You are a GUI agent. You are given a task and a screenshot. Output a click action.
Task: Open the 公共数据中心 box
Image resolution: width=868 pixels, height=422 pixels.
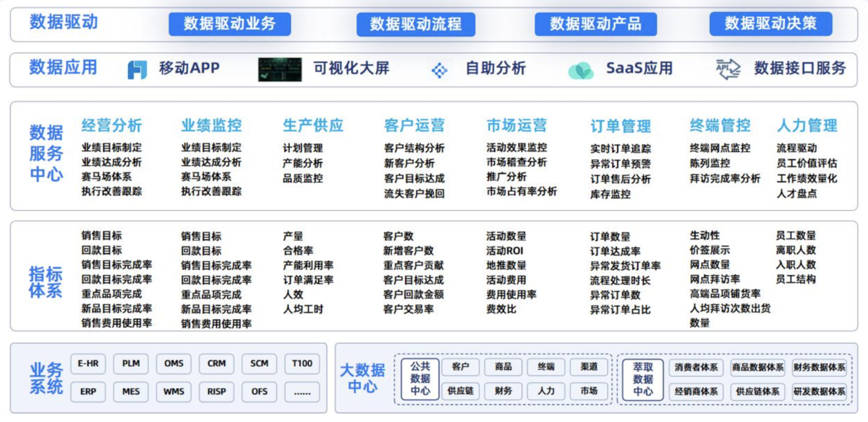click(x=420, y=379)
